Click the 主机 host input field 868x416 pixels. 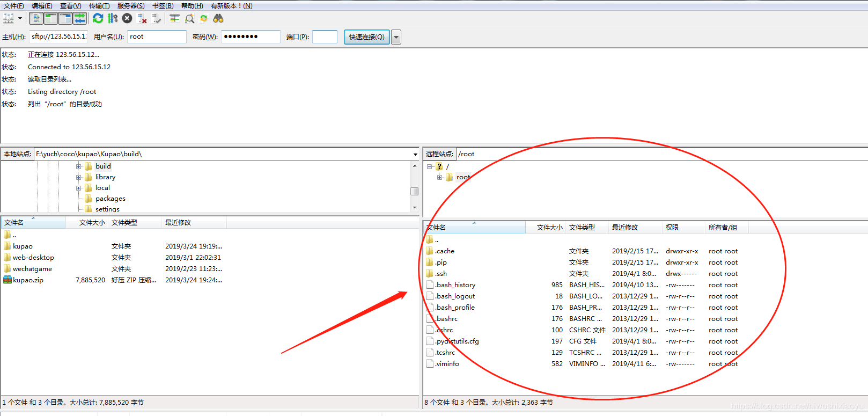coord(58,37)
